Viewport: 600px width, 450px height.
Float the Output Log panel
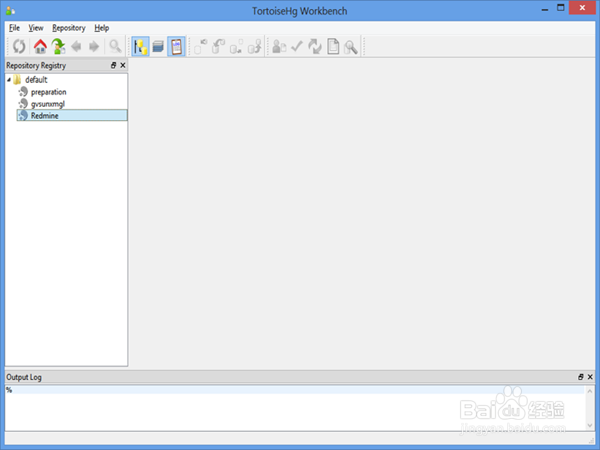coord(580,377)
